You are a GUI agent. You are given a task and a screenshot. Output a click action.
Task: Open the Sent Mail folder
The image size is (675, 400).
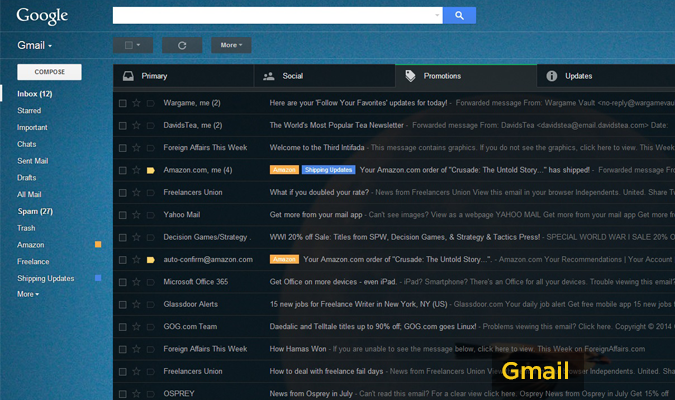pyautogui.click(x=33, y=161)
